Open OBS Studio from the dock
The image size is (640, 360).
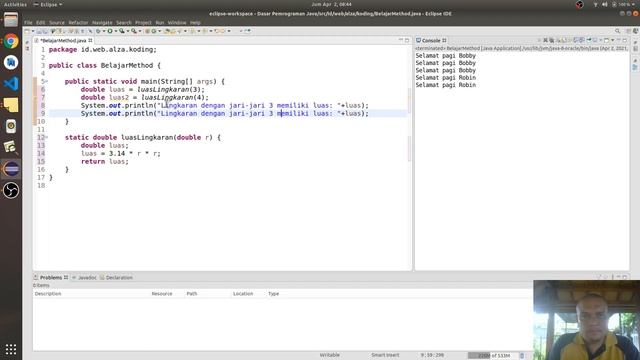click(11, 190)
